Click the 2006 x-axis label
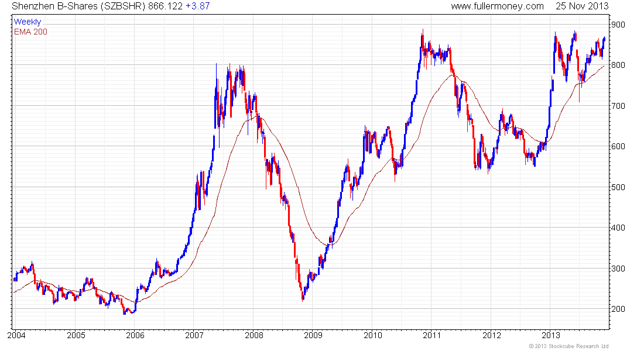This screenshot has width=644, height=351. point(135,335)
